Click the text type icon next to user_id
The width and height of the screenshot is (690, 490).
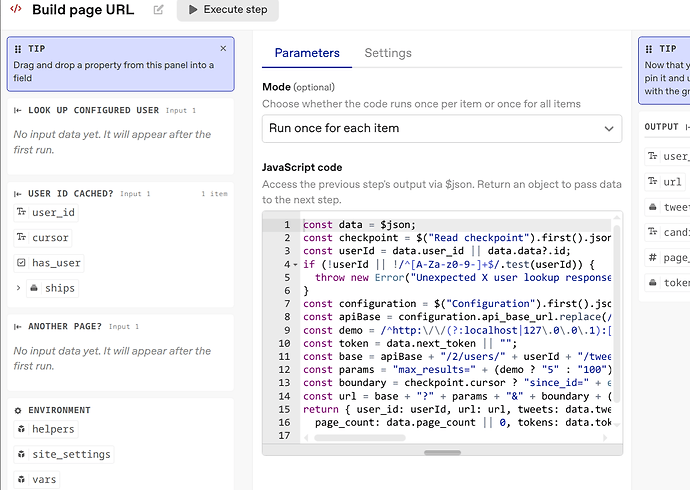tap(21, 212)
